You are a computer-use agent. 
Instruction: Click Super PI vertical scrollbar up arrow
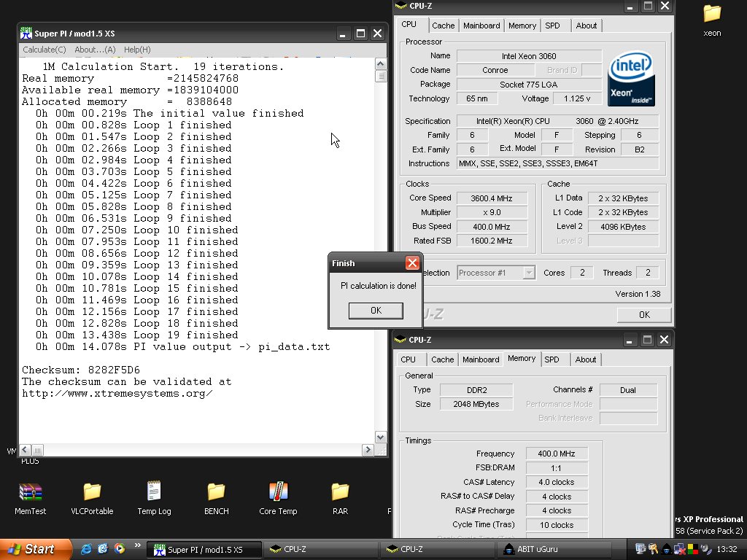tap(380, 64)
